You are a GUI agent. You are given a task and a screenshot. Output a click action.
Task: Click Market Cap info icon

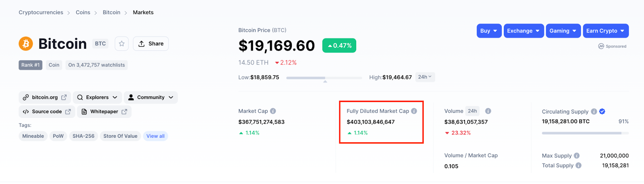[x=273, y=111]
